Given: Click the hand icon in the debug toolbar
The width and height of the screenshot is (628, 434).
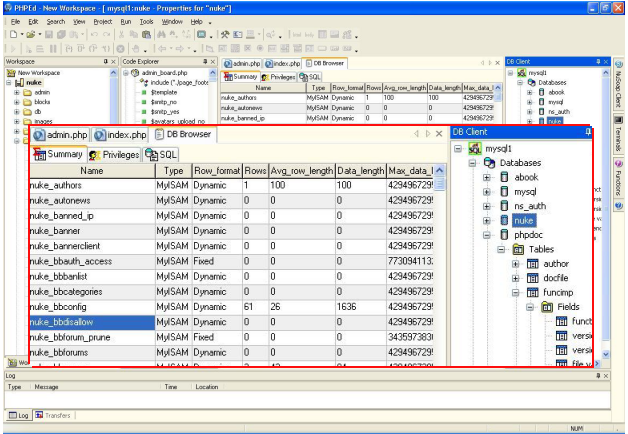Looking at the screenshot, I should (136, 49).
